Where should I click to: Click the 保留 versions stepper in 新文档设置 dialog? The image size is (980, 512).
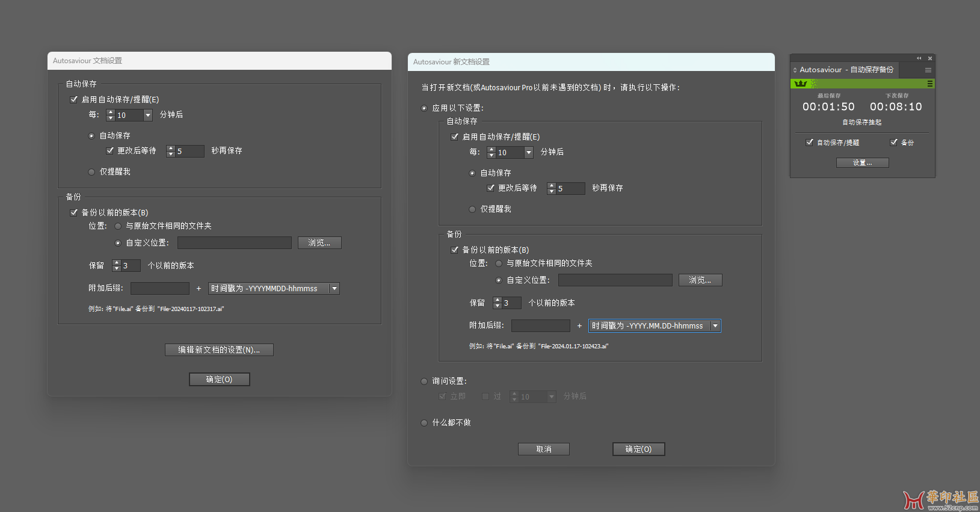click(498, 303)
